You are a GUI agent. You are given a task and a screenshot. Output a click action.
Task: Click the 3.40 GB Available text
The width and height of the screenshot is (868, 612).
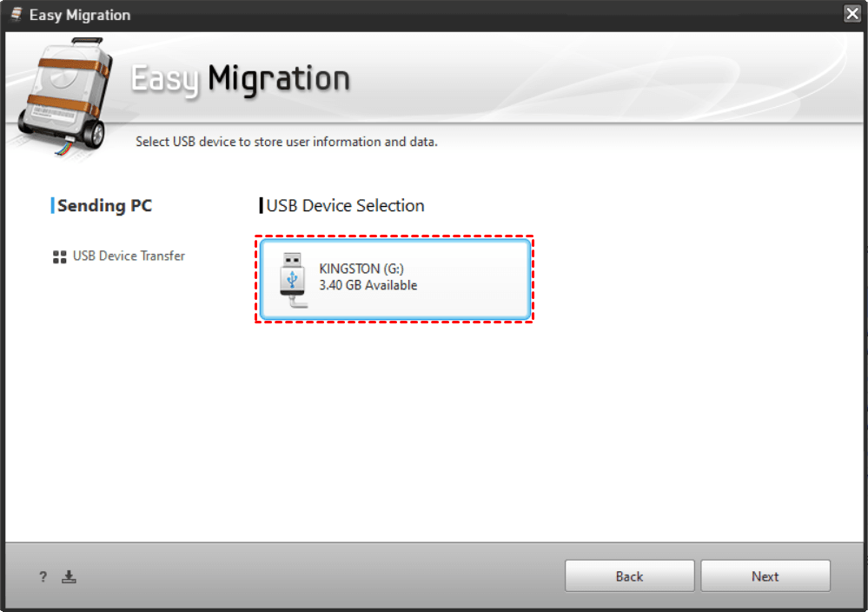[368, 285]
